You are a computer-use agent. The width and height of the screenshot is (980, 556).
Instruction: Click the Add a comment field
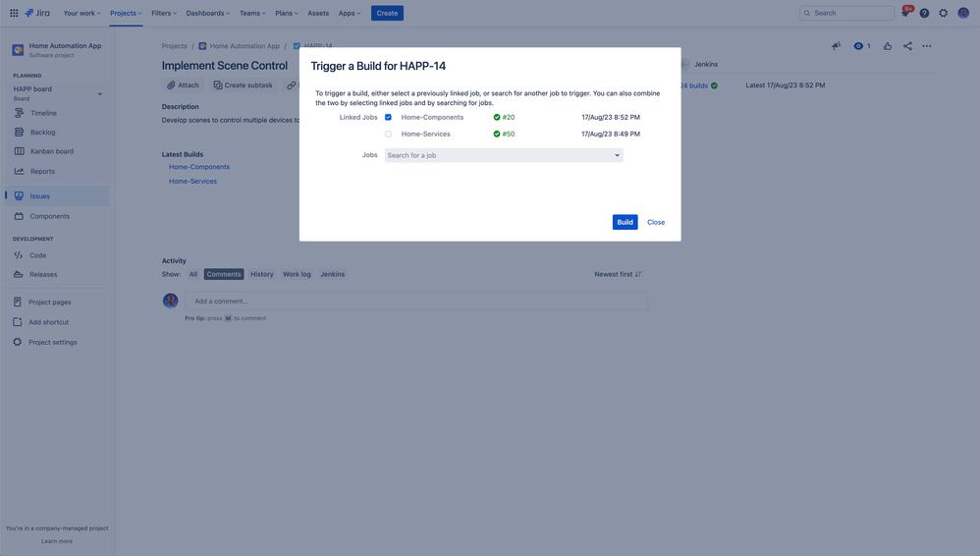(416, 301)
